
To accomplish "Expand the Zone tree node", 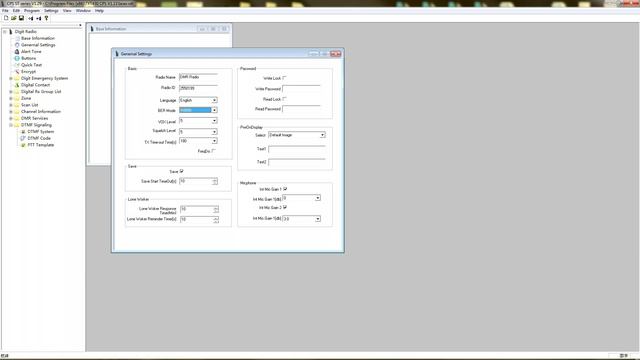I will tap(11, 98).
